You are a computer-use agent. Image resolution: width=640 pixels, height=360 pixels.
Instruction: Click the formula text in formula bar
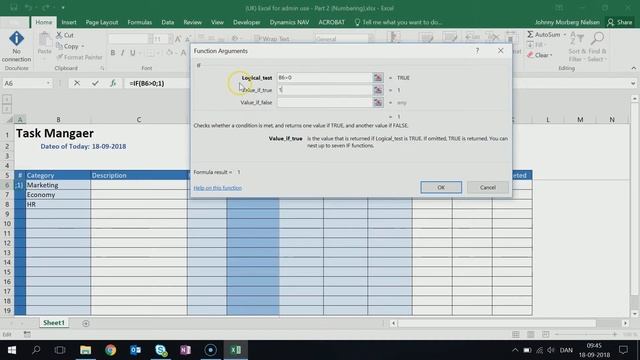tap(147, 83)
